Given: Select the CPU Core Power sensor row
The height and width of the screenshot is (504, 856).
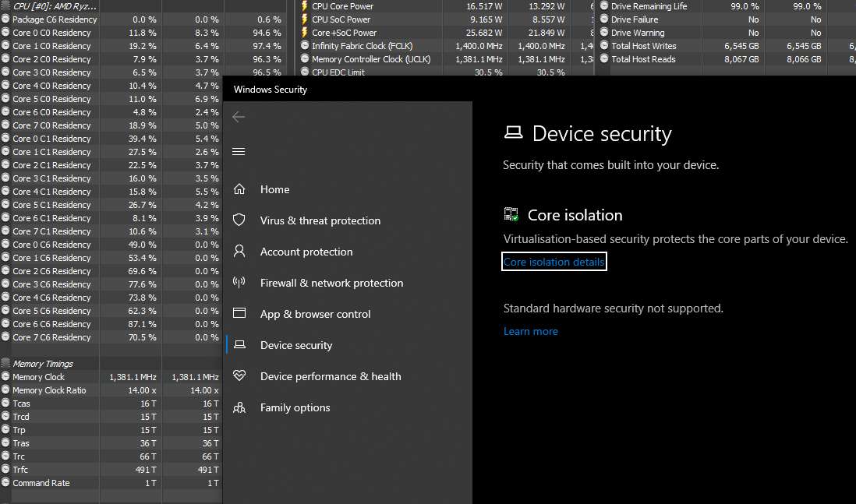Looking at the screenshot, I should click(x=342, y=6).
